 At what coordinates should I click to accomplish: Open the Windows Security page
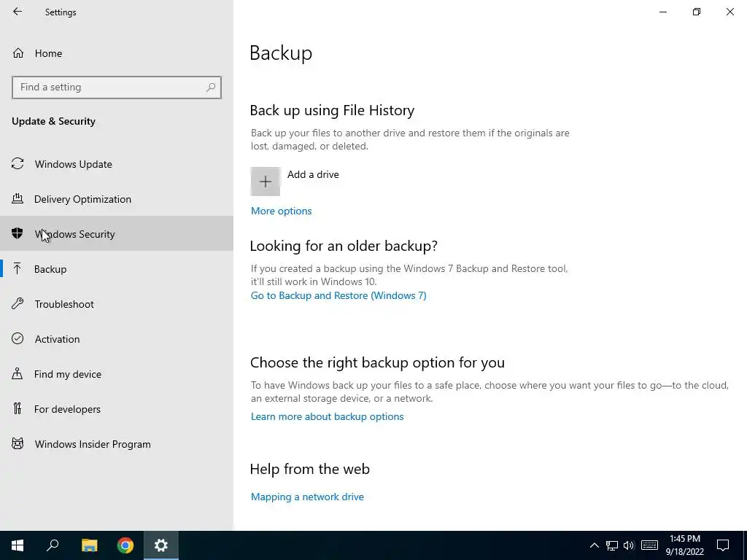coord(117,233)
